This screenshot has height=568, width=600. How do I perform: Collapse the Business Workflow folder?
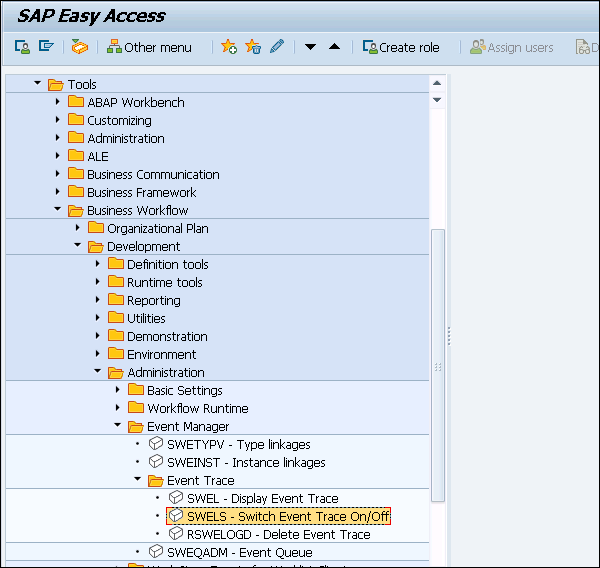pos(58,210)
